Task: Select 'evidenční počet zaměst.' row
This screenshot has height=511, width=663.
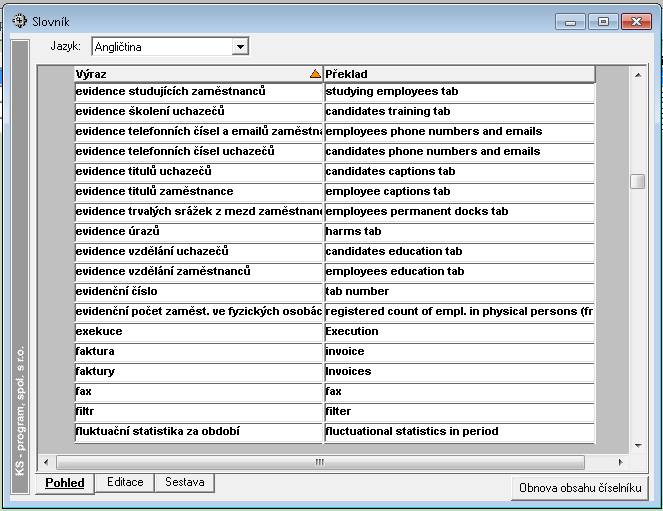Action: (x=198, y=312)
